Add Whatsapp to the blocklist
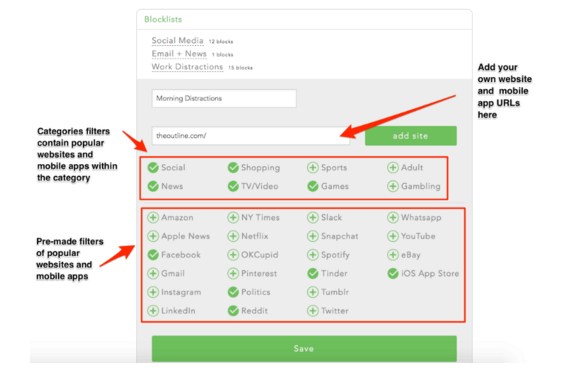Screen dimensions: 565x375 pos(393,218)
